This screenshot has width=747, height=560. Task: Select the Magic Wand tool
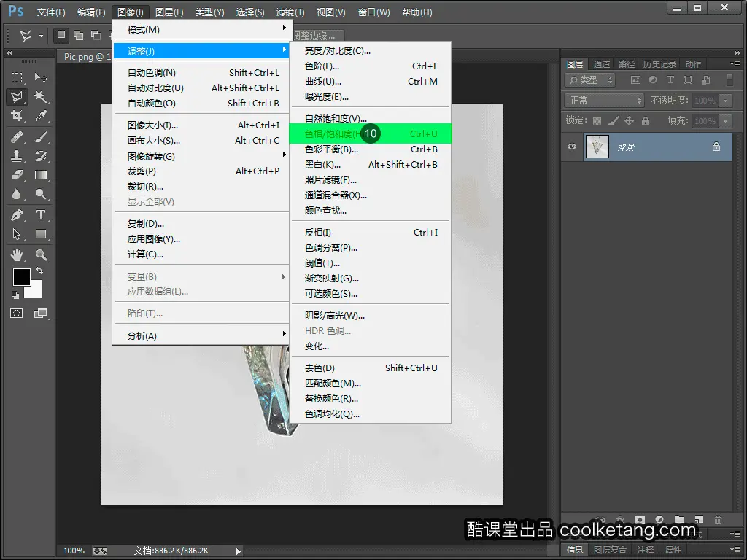pyautogui.click(x=41, y=97)
